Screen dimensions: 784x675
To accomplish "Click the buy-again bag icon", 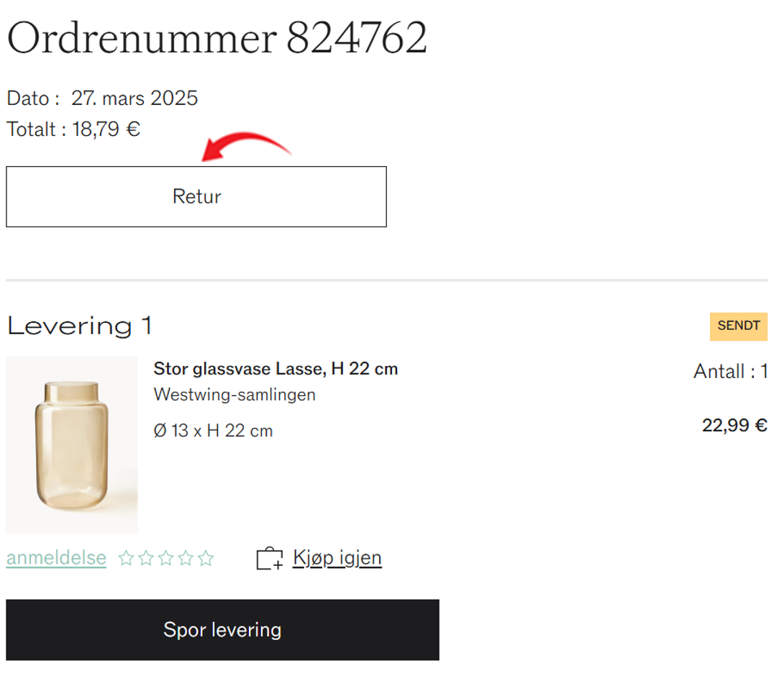I will [x=270, y=558].
